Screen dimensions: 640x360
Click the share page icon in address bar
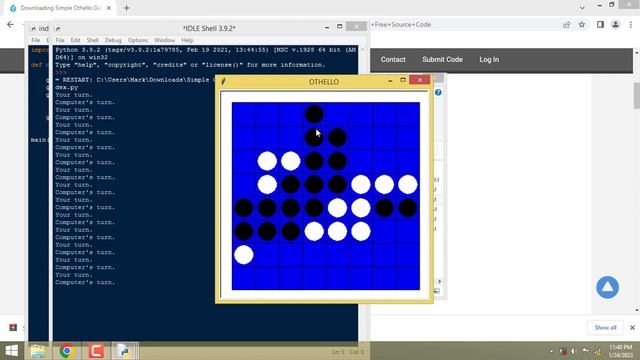567,25
